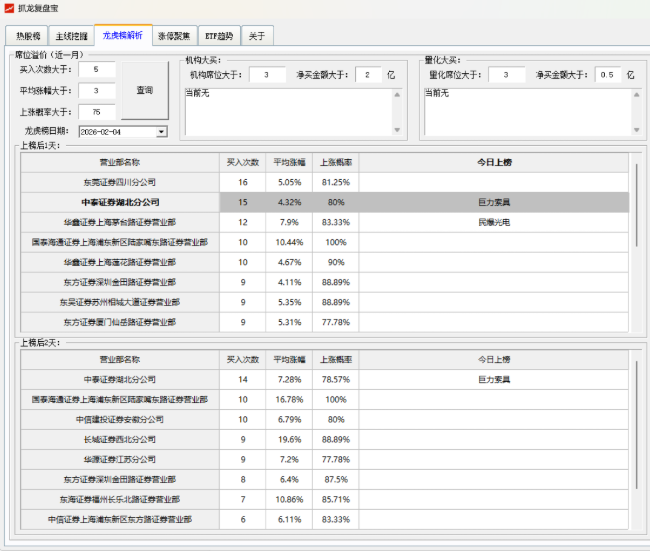Image resolution: width=650 pixels, height=551 pixels.
Task: Focus the 买入次数大于 input field
Action: 97,69
